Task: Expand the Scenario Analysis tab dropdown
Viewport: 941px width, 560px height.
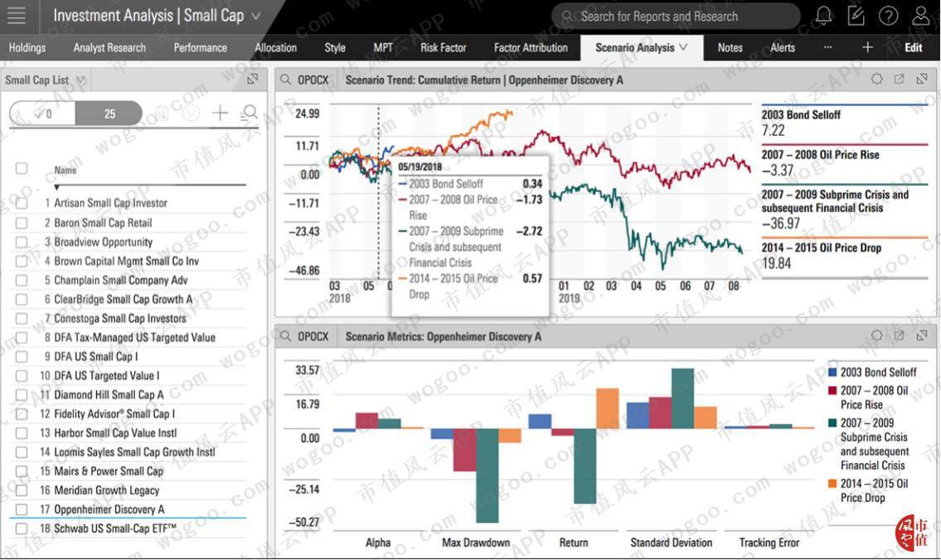Action: point(683,46)
